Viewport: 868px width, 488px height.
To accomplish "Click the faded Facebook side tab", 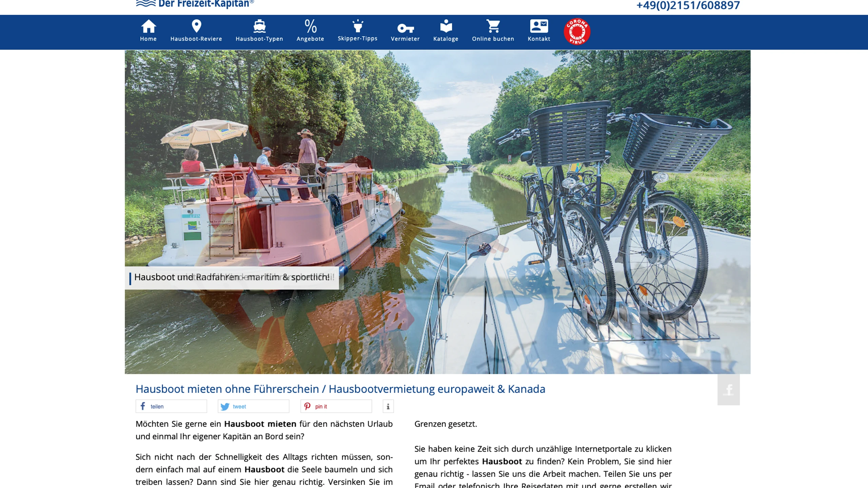I will (x=728, y=390).
